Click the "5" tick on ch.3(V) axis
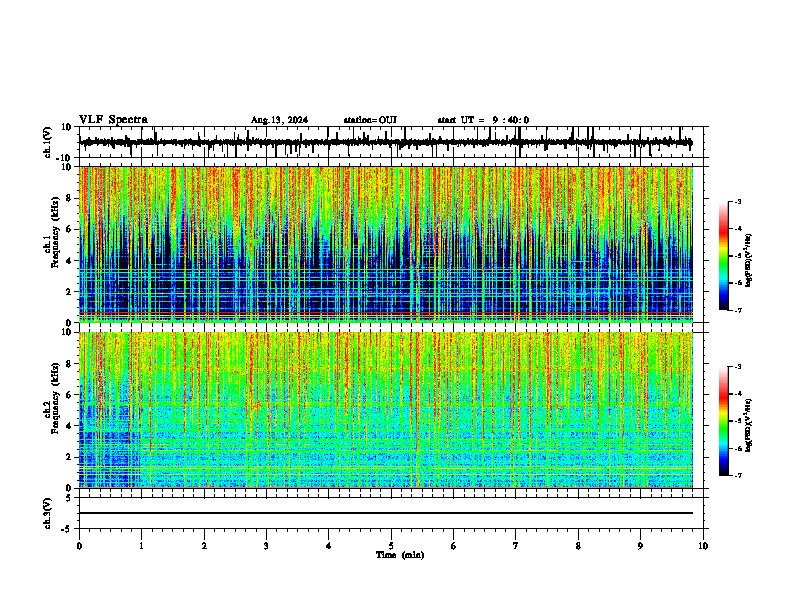The width and height of the screenshot is (792, 612). pyautogui.click(x=70, y=498)
